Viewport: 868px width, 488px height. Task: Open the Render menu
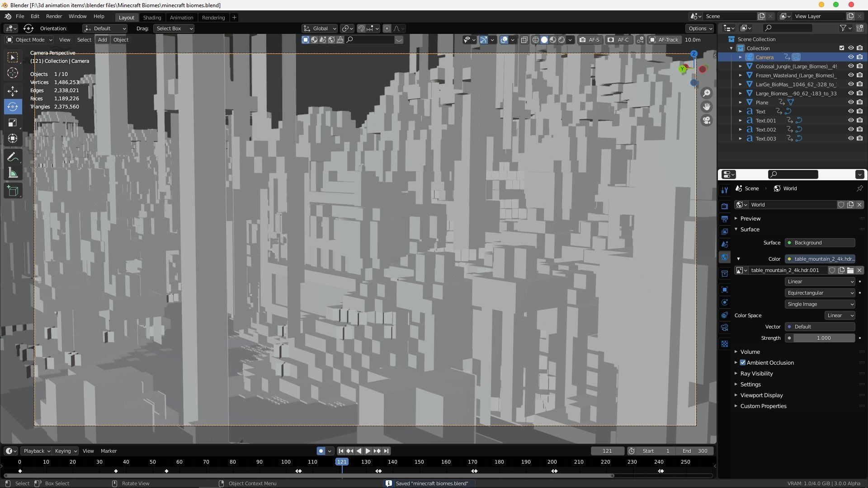(54, 16)
